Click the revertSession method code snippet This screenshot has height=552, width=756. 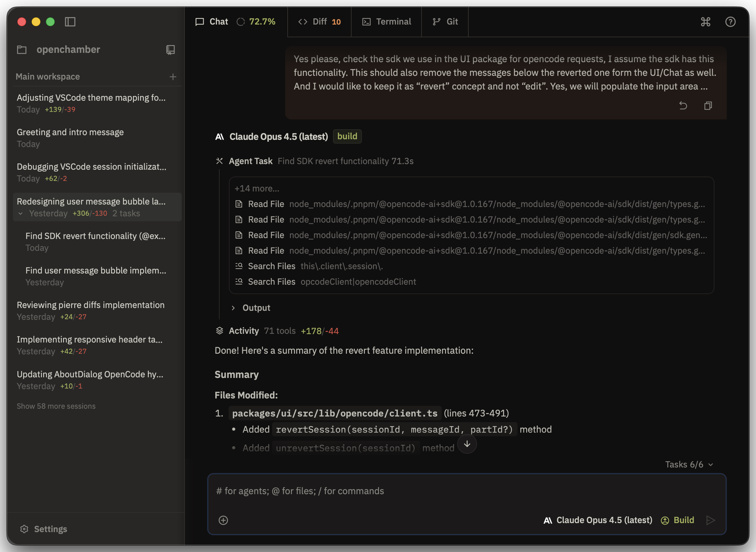[394, 429]
